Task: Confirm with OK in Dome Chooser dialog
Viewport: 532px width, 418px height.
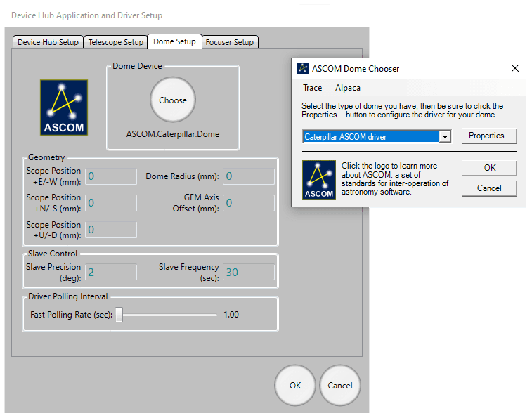Action: [489, 168]
